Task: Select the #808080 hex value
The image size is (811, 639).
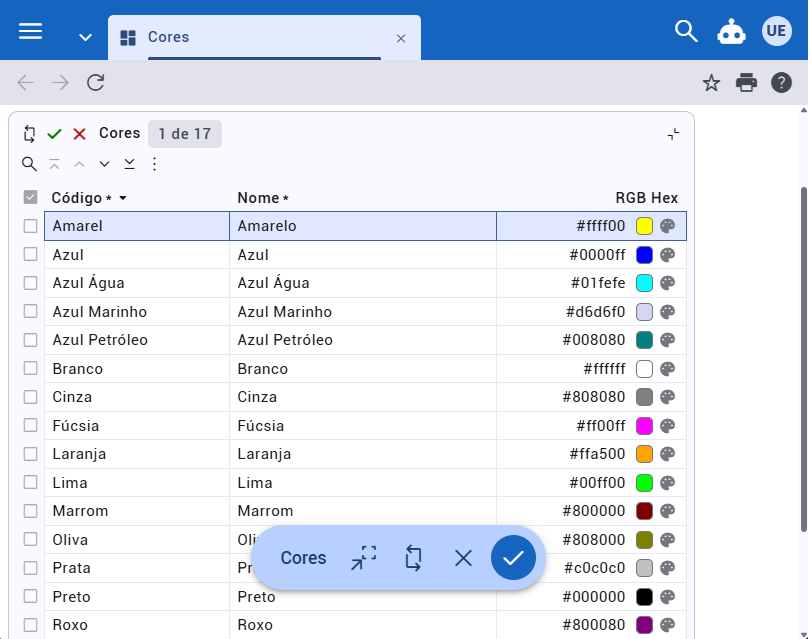Action: click(594, 397)
